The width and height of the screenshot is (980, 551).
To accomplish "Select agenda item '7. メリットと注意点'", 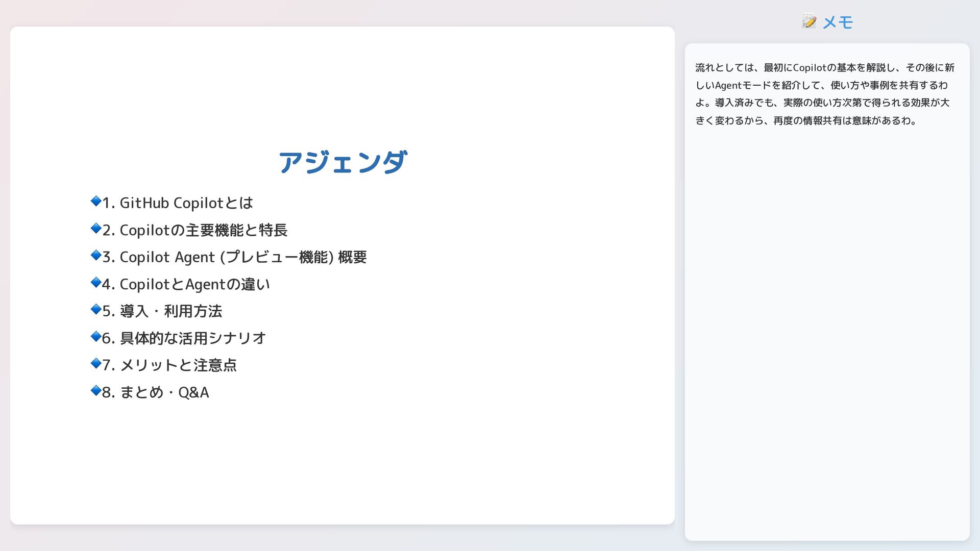I will point(169,365).
